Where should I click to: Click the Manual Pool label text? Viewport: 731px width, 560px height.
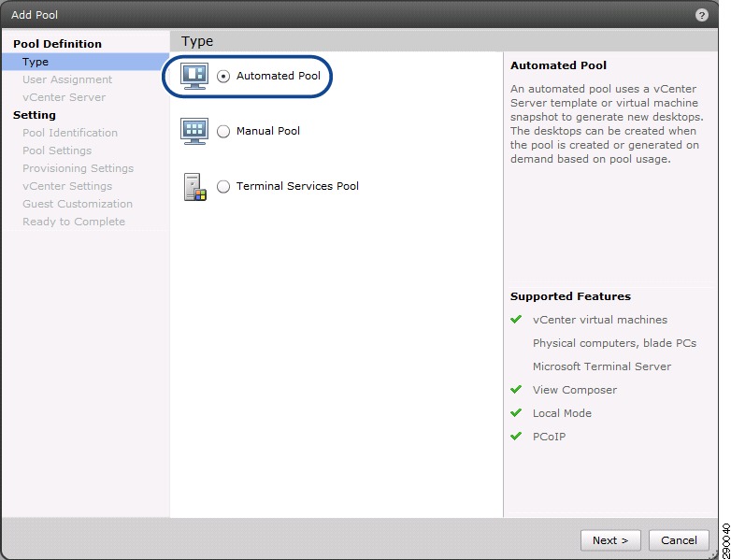click(x=268, y=131)
